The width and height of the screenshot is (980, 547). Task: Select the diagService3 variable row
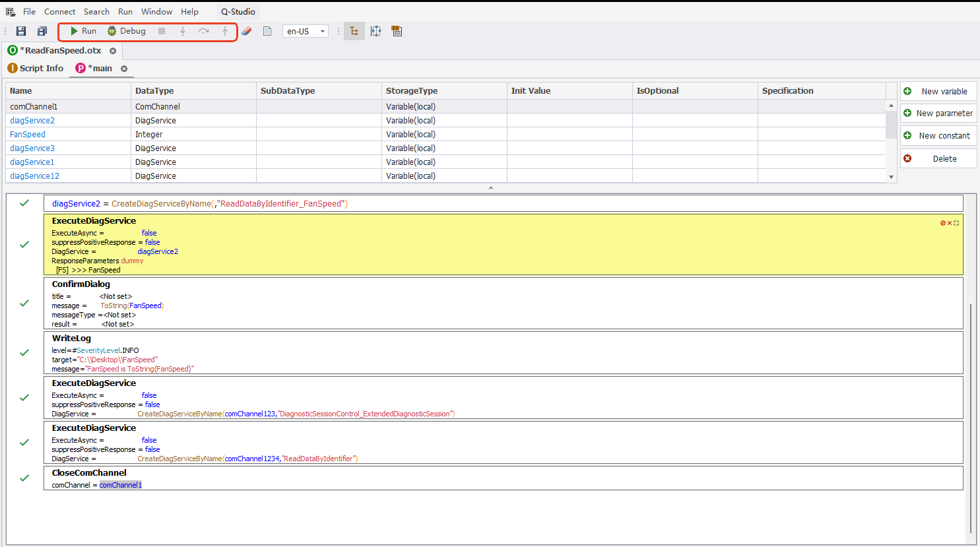click(x=445, y=148)
